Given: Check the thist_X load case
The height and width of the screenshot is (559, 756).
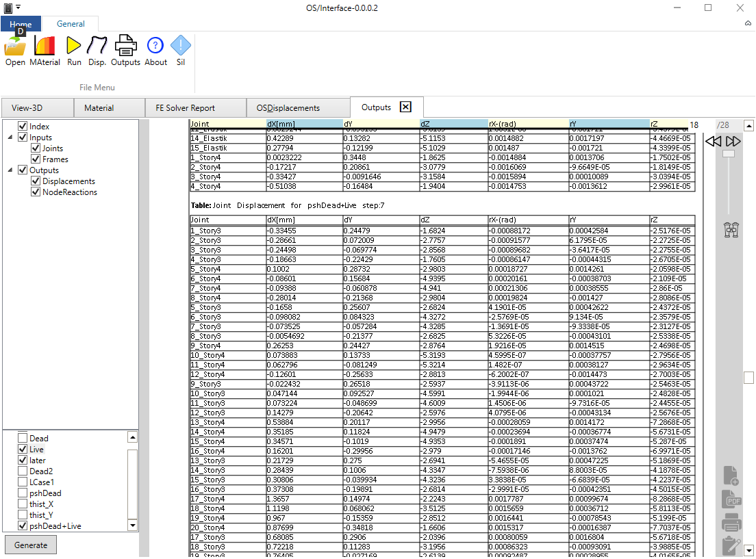Looking at the screenshot, I should [22, 504].
